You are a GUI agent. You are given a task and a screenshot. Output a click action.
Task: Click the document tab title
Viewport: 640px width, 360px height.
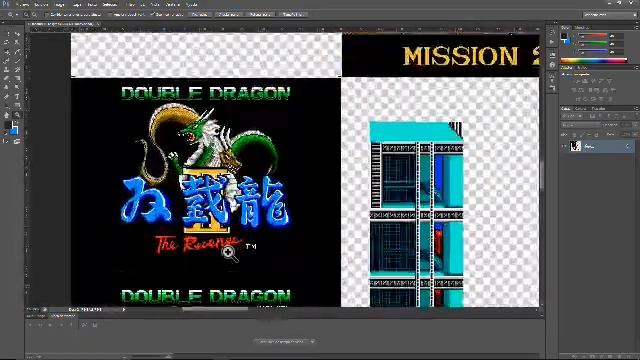pos(61,24)
